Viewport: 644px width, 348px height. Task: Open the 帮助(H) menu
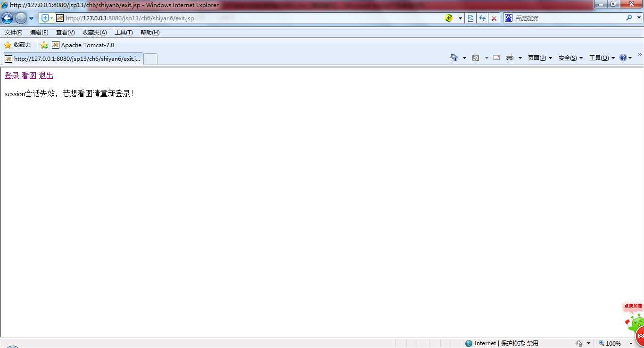tap(150, 33)
